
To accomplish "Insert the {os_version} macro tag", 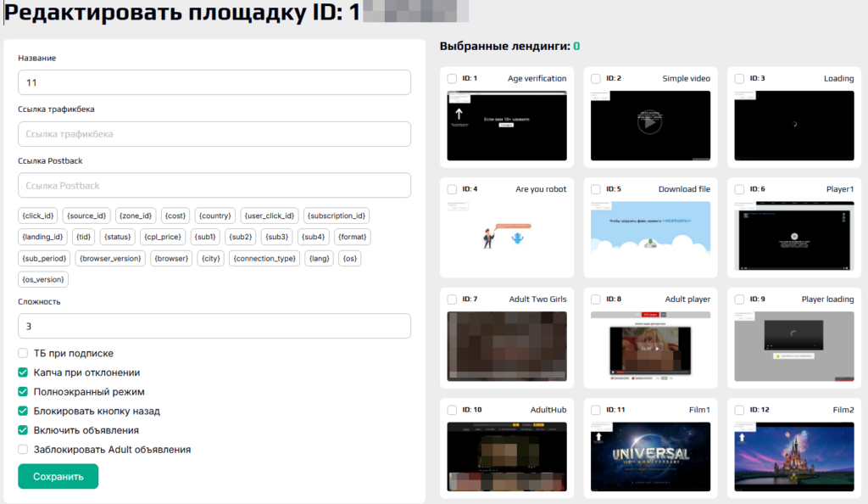I will click(x=43, y=279).
